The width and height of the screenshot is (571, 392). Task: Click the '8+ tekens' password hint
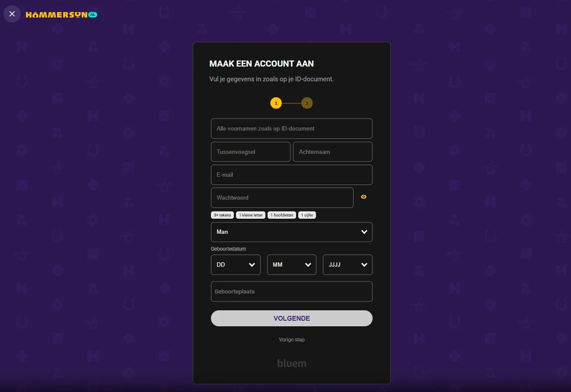point(223,215)
